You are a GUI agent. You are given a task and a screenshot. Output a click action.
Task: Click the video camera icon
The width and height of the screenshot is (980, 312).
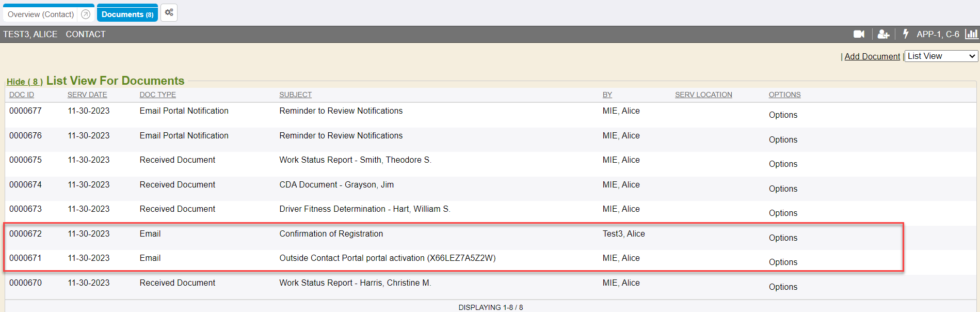point(859,34)
